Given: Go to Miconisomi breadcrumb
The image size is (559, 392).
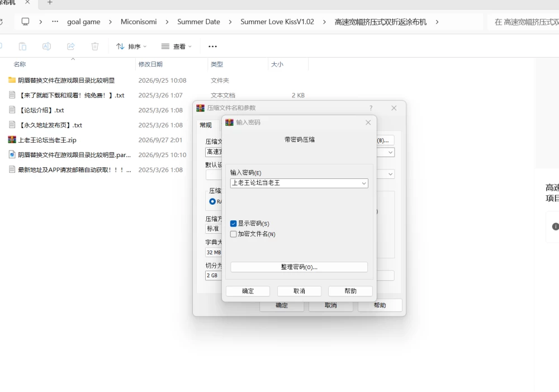Looking at the screenshot, I should pos(138,22).
